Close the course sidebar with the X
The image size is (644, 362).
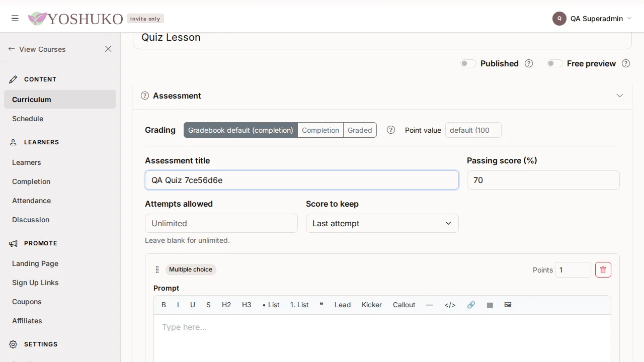tap(108, 49)
